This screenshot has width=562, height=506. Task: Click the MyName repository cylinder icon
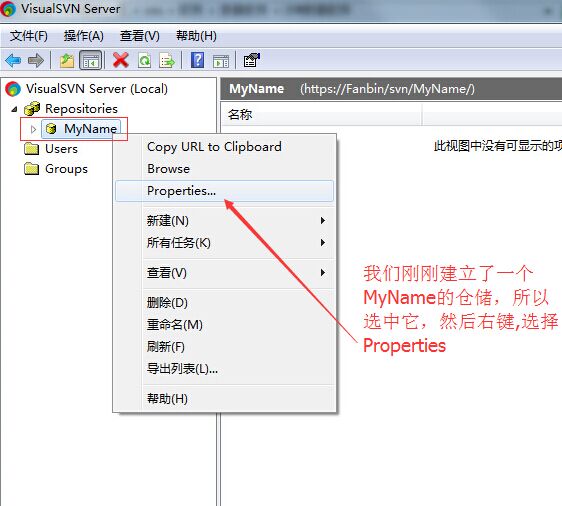[51, 129]
